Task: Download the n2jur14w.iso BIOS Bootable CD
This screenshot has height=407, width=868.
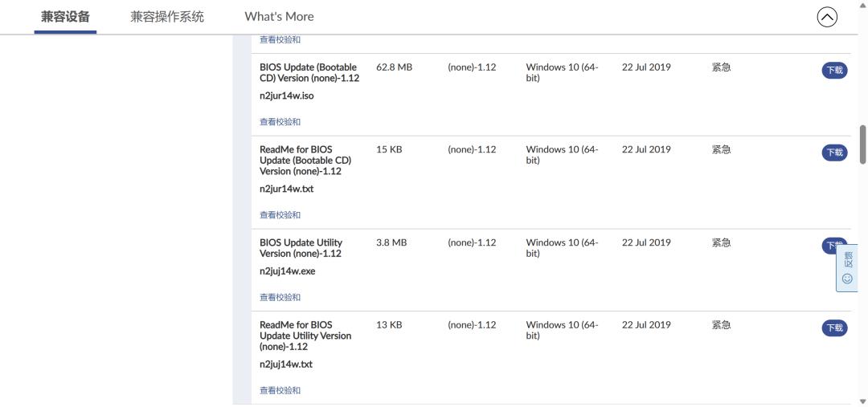Action: 834,71
